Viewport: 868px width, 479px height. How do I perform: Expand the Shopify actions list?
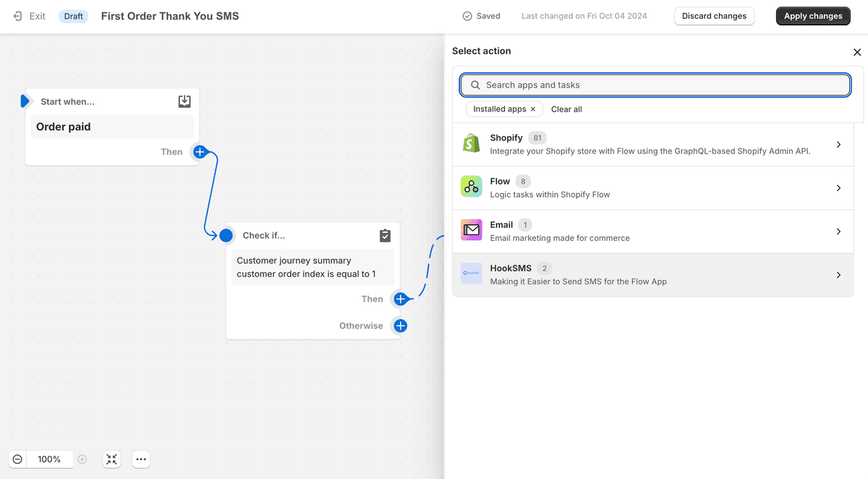pos(838,145)
